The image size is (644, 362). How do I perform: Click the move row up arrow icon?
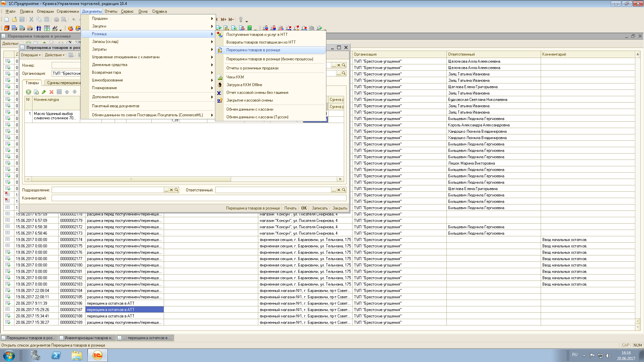click(67, 92)
